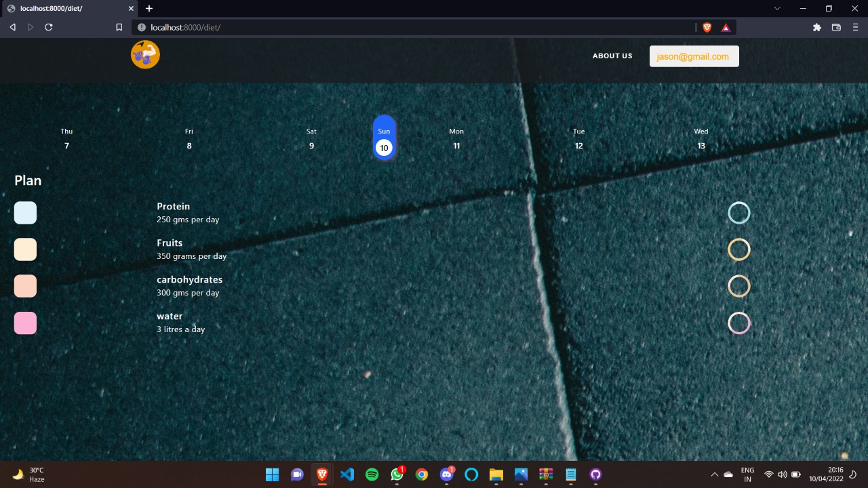Open Photos app from the taskbar
This screenshot has width=868, height=488.
(x=521, y=474)
